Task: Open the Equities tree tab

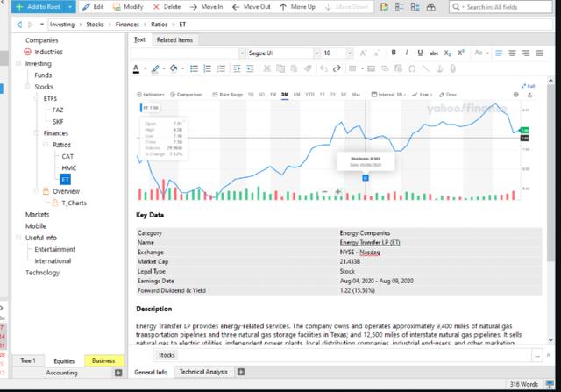Action: click(64, 360)
